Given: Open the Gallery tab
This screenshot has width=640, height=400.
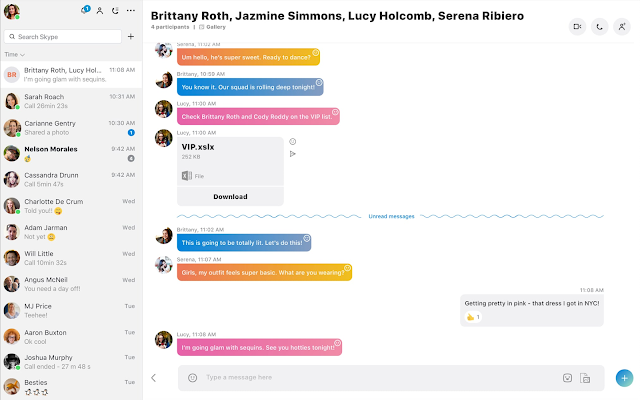Looking at the screenshot, I should point(213,27).
